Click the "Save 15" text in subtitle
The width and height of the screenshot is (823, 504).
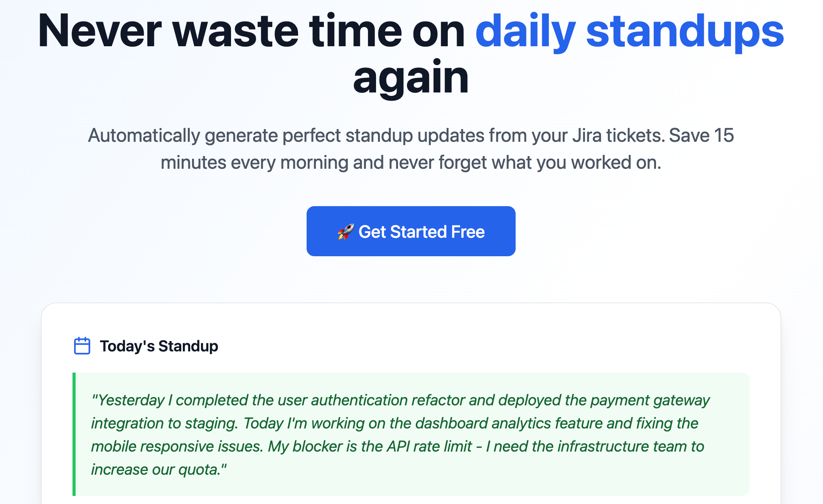pos(701,136)
